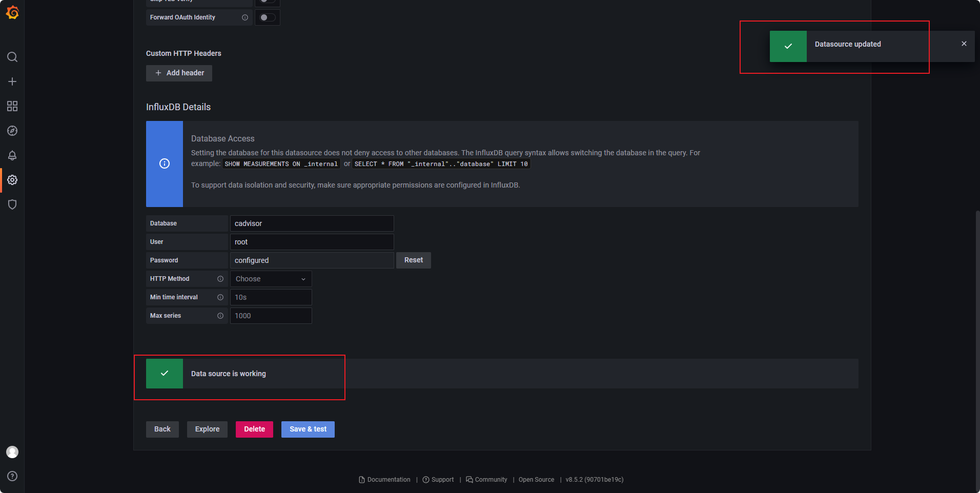Open the Dashboards grid icon
The width and height of the screenshot is (980, 493).
(12, 106)
